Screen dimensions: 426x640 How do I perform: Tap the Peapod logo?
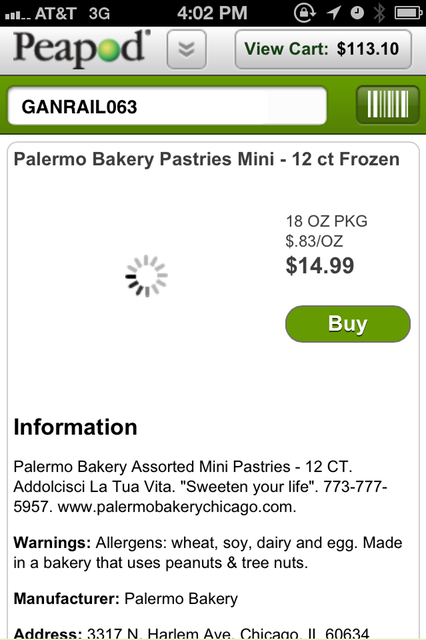82,49
